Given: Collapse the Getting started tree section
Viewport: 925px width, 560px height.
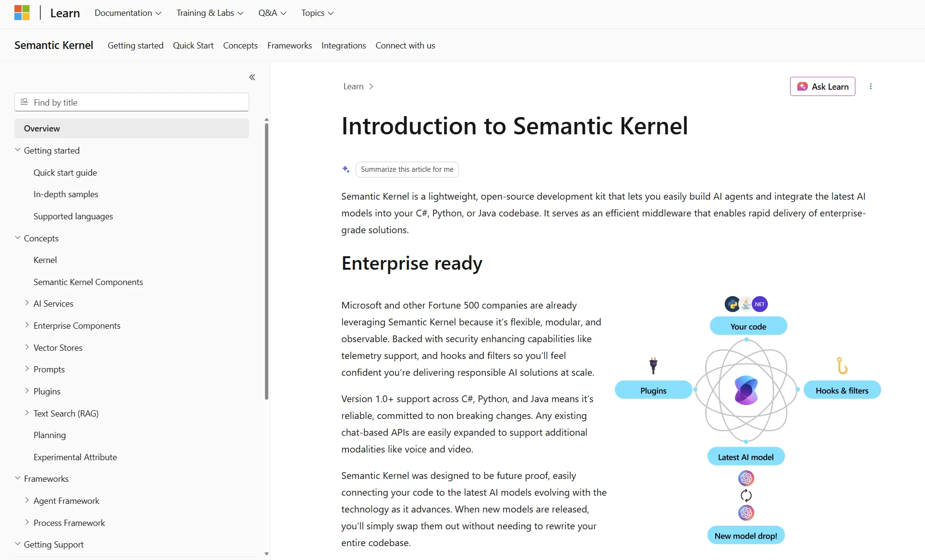Looking at the screenshot, I should click(18, 150).
